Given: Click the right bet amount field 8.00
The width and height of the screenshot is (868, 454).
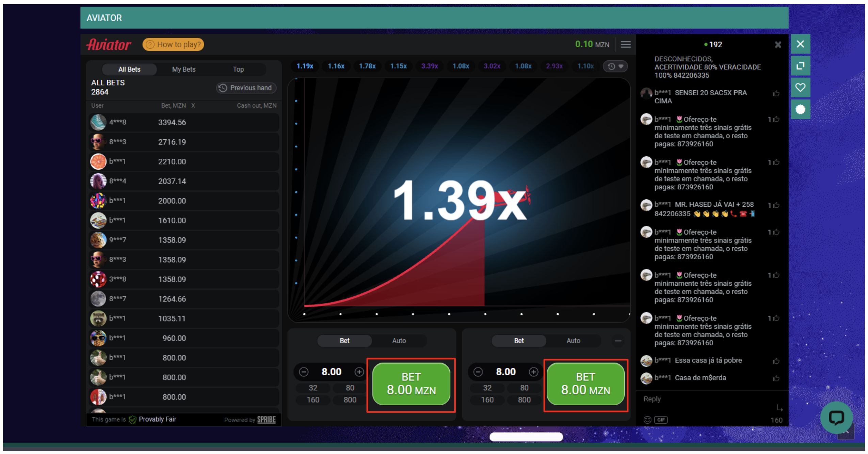Looking at the screenshot, I should [x=506, y=372].
